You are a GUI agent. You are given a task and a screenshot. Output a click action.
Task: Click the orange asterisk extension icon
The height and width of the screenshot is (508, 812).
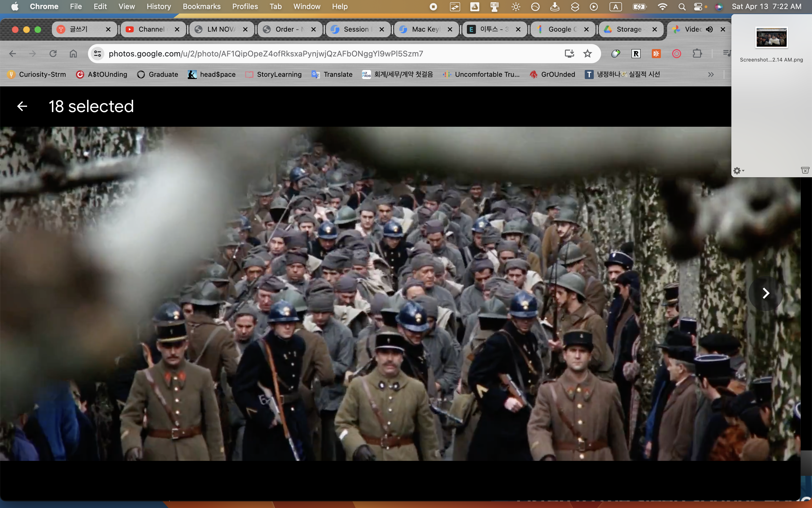coord(656,54)
